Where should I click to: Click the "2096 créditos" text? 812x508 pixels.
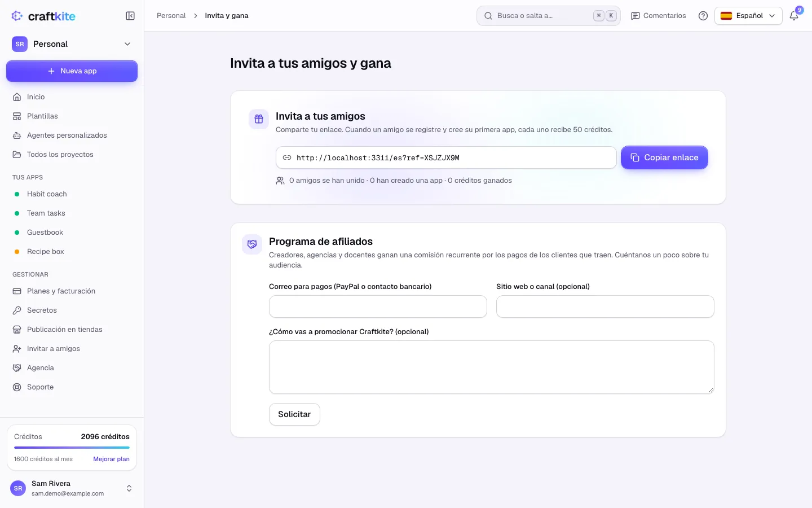pos(105,437)
